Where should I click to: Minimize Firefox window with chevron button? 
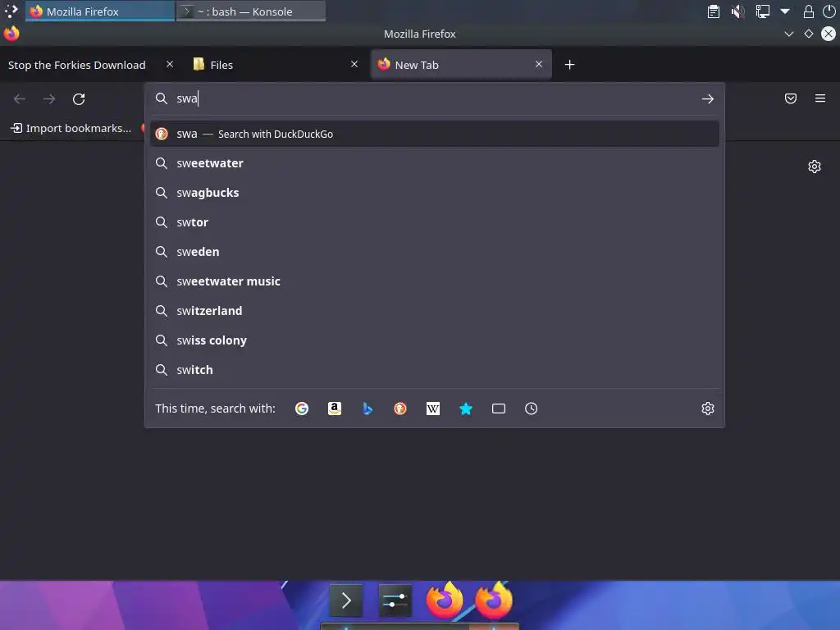pos(788,34)
